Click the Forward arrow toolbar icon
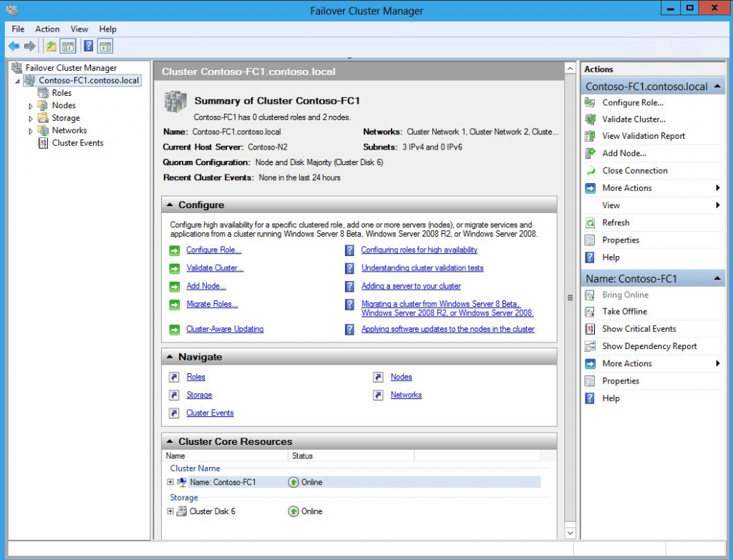The height and width of the screenshot is (560, 733). [29, 46]
